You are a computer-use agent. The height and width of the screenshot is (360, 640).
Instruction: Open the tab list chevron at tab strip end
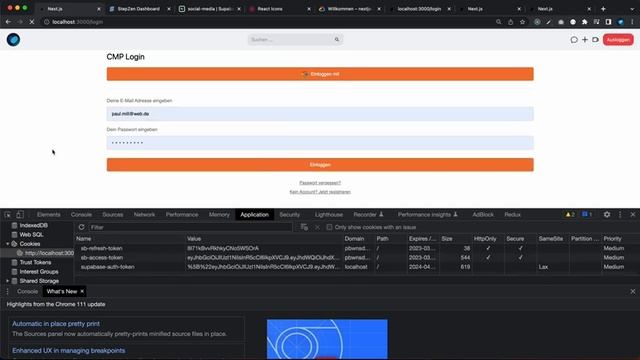pos(632,9)
